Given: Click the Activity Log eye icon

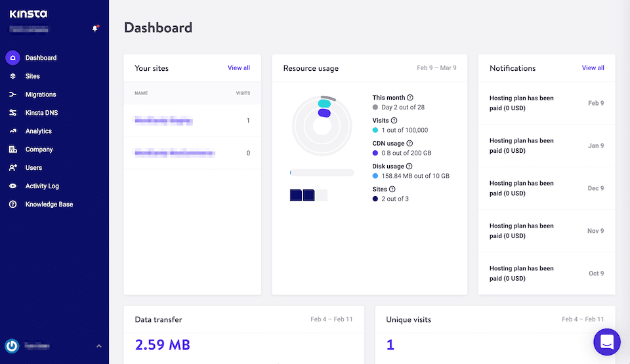Looking at the screenshot, I should coord(12,186).
